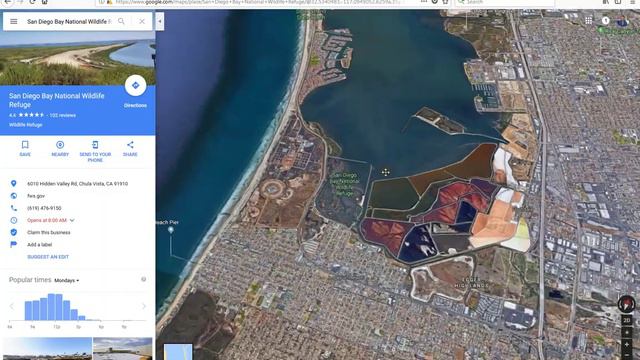Click SUGGEST AN EDIT
This screenshot has height=360, width=640.
48,257
